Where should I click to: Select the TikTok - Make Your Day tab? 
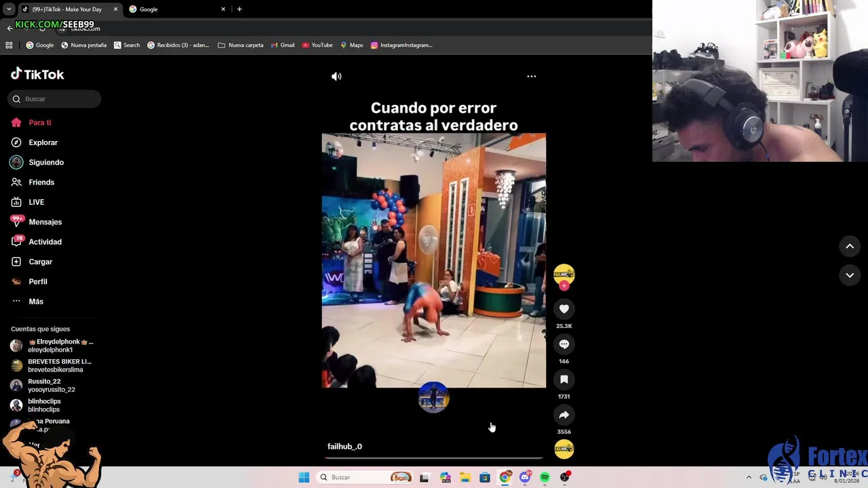coord(67,9)
